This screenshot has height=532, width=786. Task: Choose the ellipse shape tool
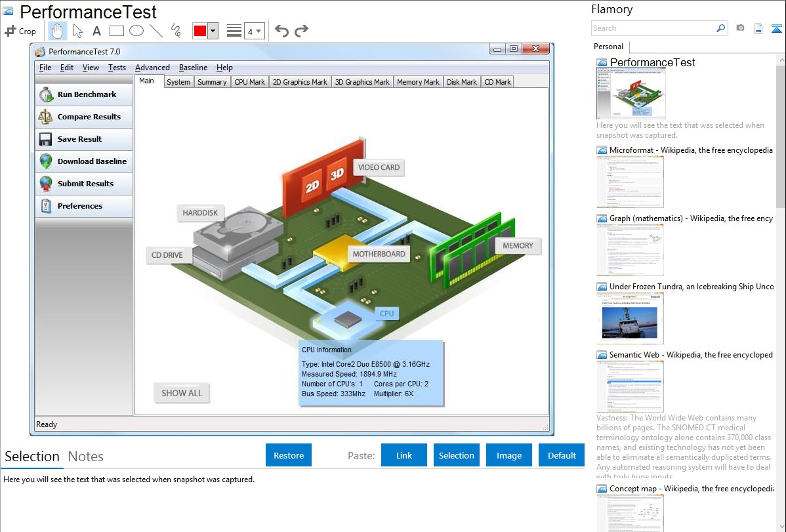click(x=136, y=31)
